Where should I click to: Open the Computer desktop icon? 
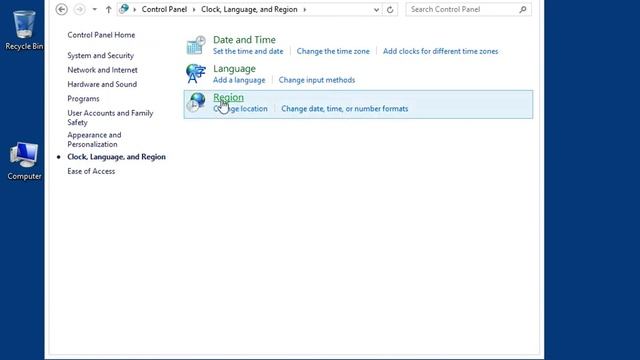[24, 161]
